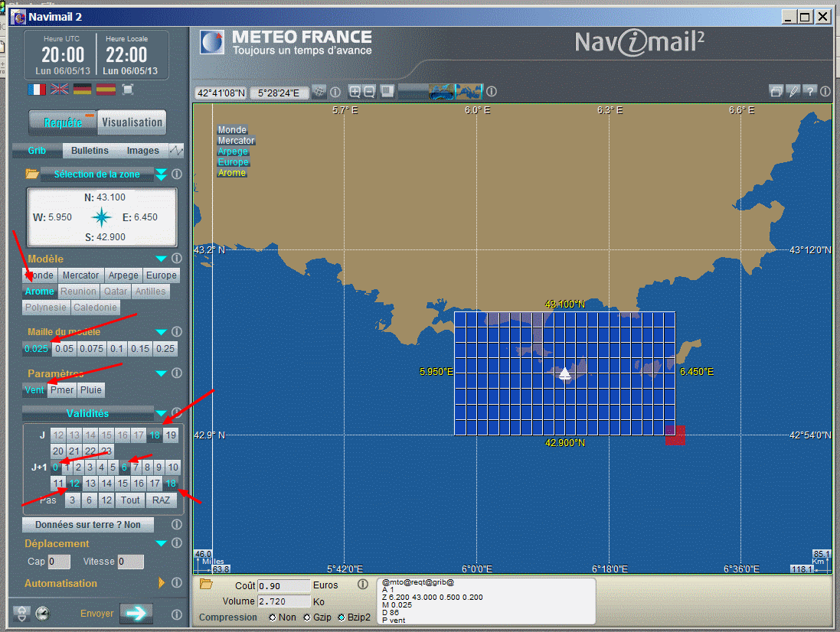Viewport: 840px width, 632px height.
Task: Show info for the Automatisation section
Action: tap(177, 583)
